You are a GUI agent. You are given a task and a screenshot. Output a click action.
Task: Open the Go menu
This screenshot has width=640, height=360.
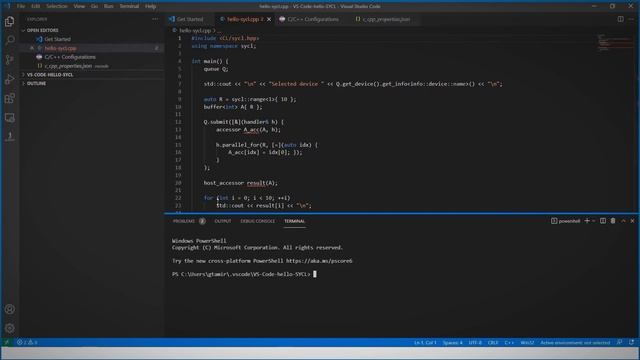coord(94,6)
